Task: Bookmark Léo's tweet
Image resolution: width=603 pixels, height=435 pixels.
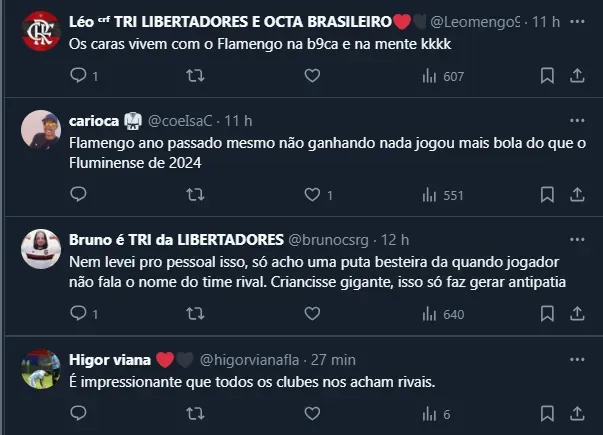Action: [x=547, y=76]
